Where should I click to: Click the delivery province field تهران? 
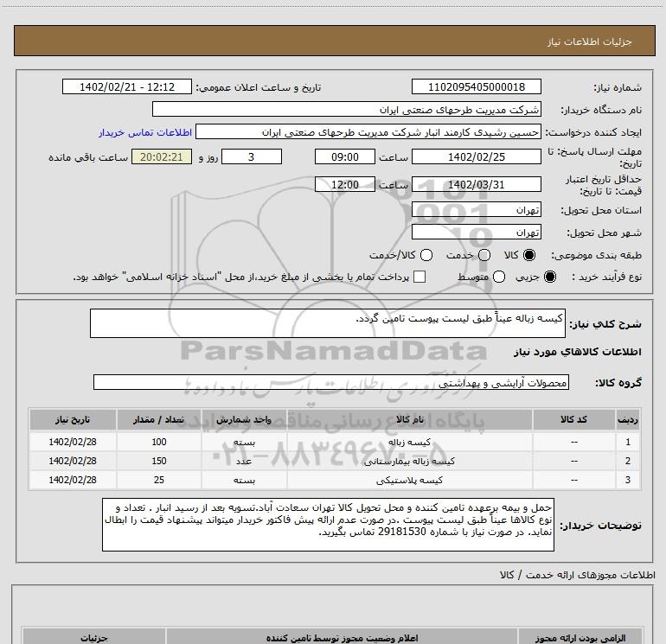(x=476, y=210)
